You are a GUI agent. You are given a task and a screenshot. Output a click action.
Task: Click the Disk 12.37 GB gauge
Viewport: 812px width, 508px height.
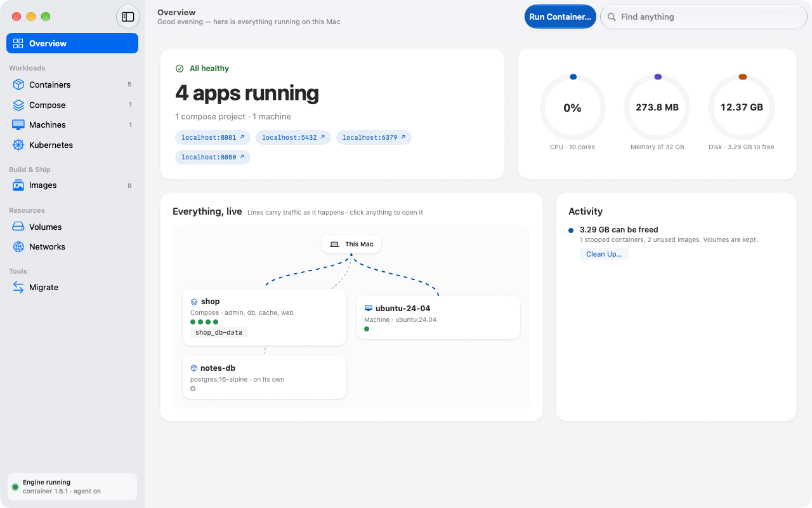(x=742, y=107)
